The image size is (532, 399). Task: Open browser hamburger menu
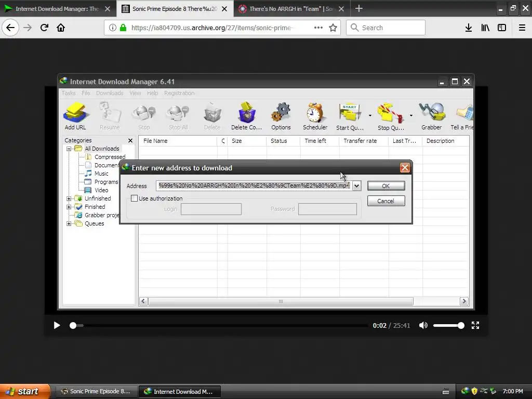point(522,28)
